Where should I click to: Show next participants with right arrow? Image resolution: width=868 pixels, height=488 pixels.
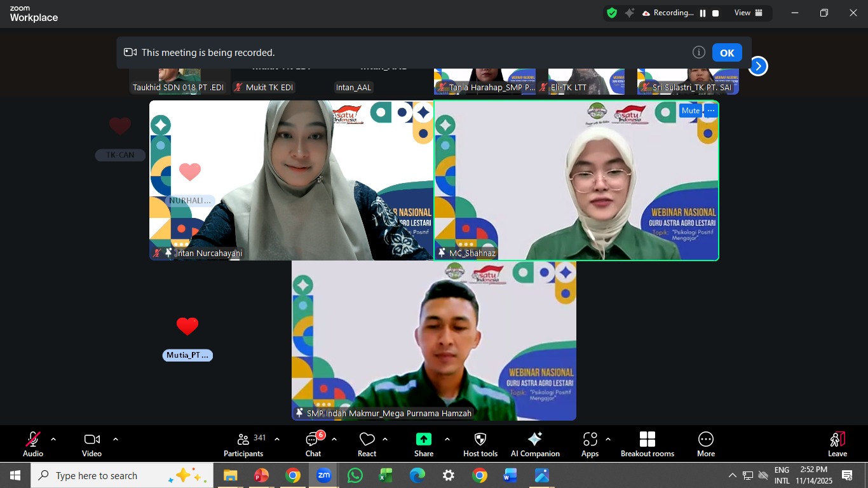[757, 66]
